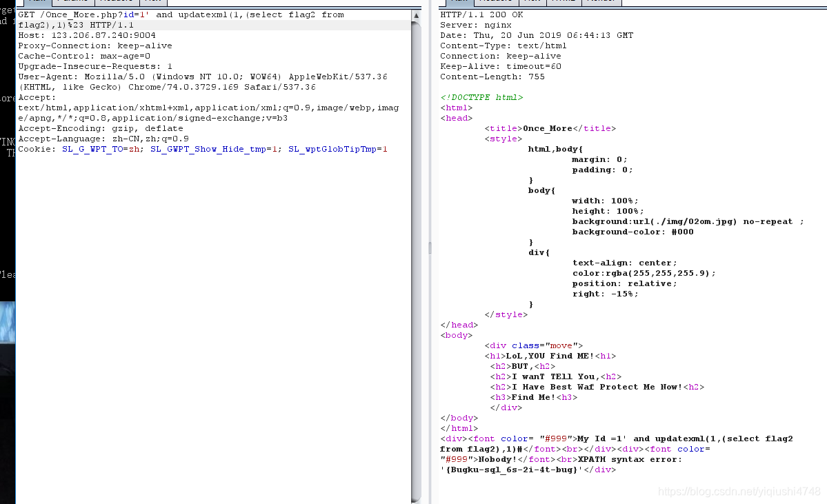Screen dimensions: 827x504
Task: Click the request line 'flag2),1)%23 HTTP/1.1'
Action: pos(76,26)
